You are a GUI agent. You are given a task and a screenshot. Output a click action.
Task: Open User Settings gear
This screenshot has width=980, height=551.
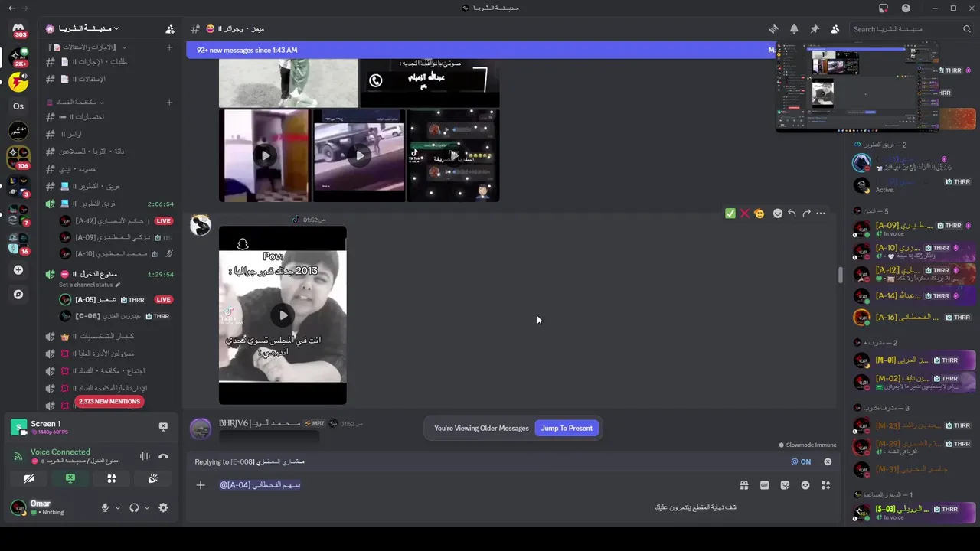163,507
